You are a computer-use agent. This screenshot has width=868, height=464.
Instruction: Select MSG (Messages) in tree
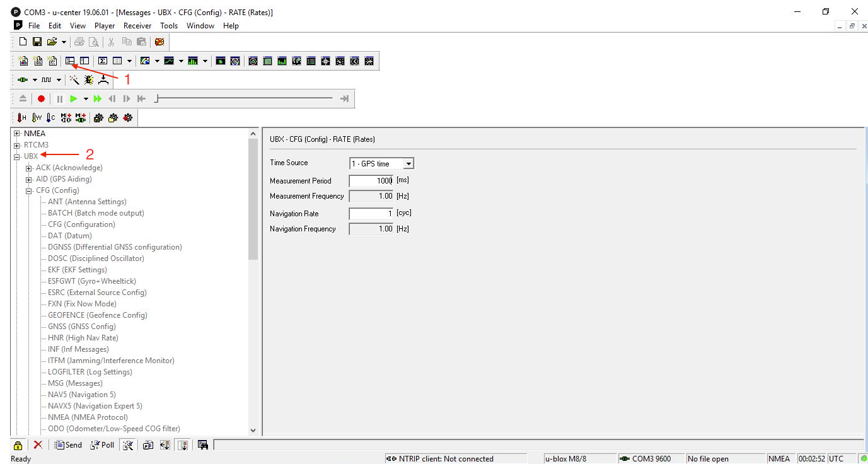pos(75,383)
